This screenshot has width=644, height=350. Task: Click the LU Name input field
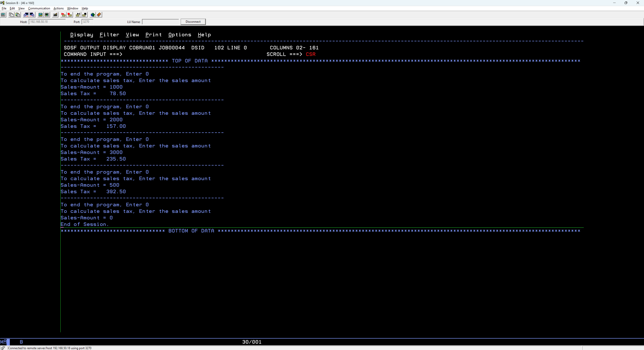coord(160,22)
